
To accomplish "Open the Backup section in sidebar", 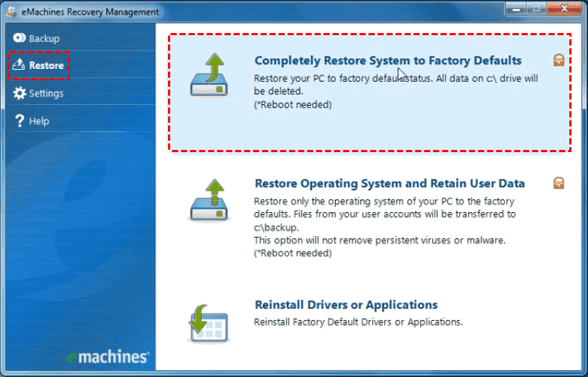I will pyautogui.click(x=36, y=38).
